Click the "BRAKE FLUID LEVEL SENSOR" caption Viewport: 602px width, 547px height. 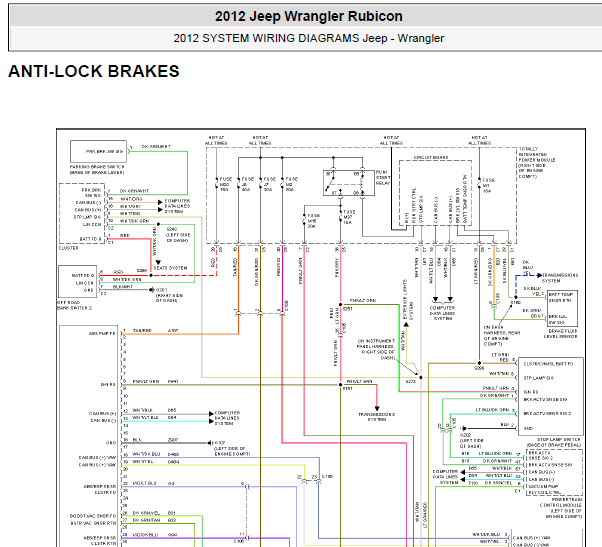(561, 333)
